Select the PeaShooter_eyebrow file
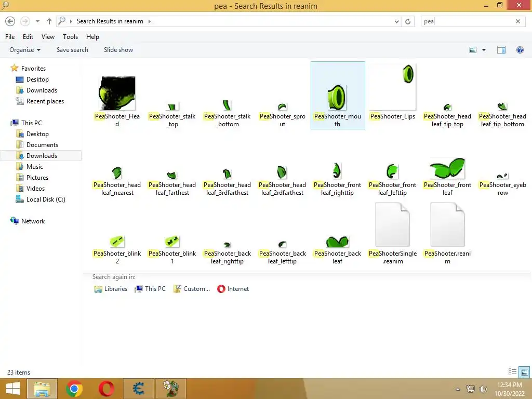This screenshot has height=399, width=532. [502, 176]
